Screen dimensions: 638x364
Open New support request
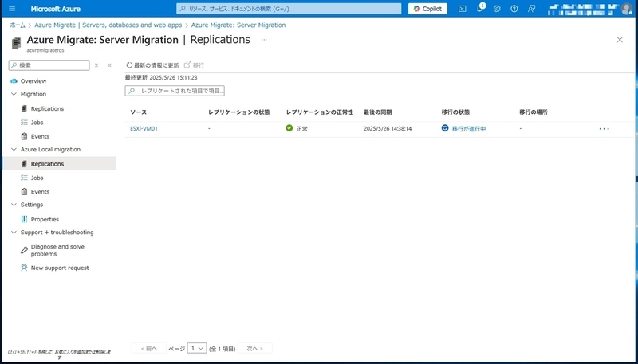59,268
